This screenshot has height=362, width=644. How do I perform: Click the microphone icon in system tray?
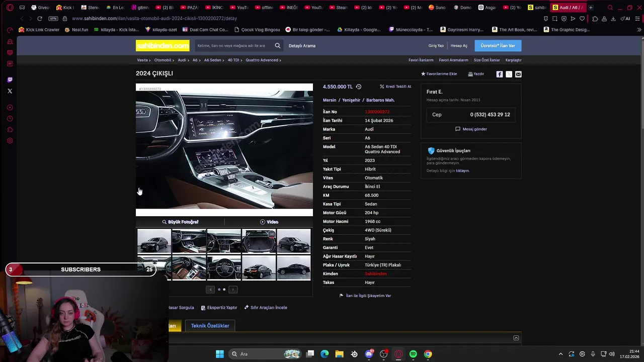[593, 354]
